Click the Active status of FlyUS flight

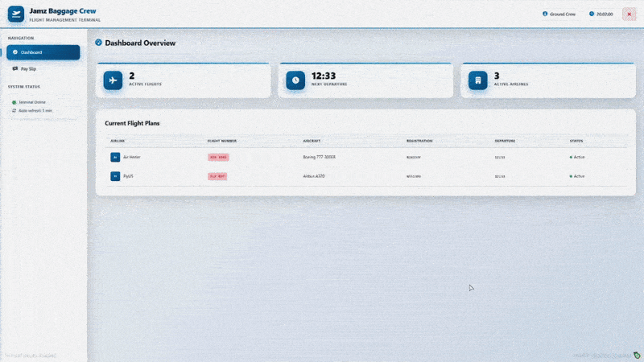tap(577, 175)
